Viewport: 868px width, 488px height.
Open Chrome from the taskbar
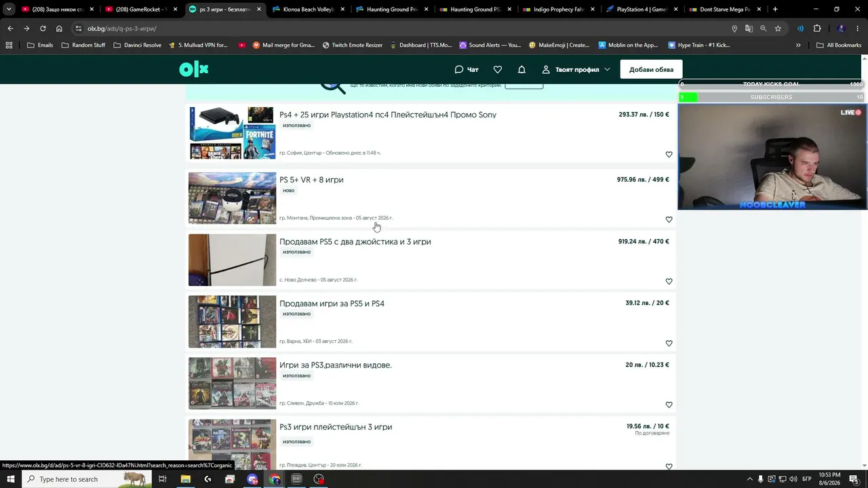tap(275, 479)
